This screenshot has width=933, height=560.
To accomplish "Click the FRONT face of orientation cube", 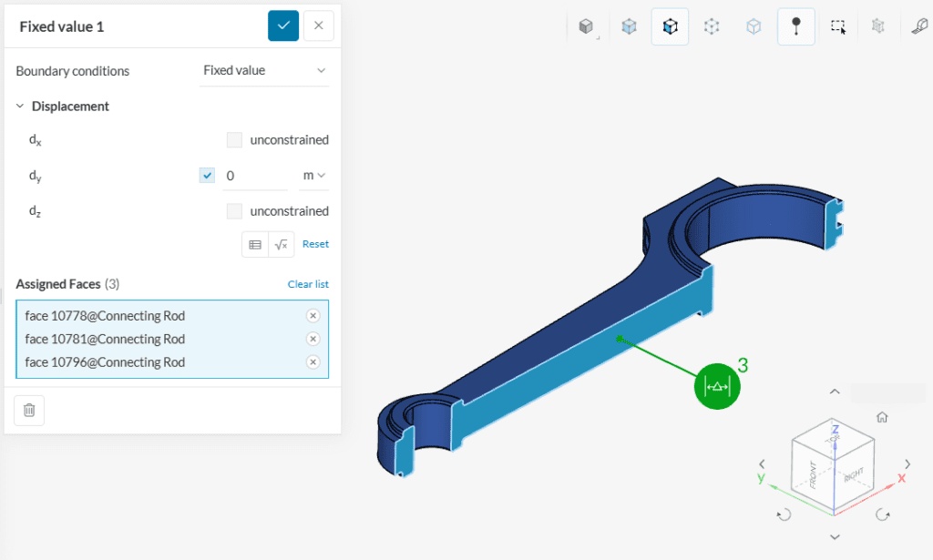I will (x=815, y=474).
